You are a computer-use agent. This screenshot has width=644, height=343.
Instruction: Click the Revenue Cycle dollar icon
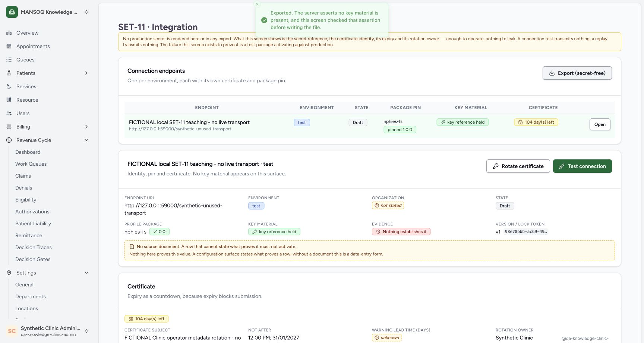click(x=9, y=140)
